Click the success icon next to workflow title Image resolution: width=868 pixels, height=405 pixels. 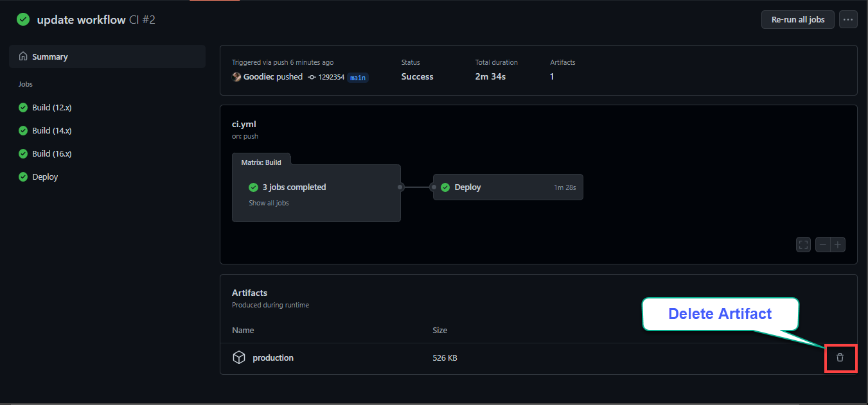(x=23, y=19)
